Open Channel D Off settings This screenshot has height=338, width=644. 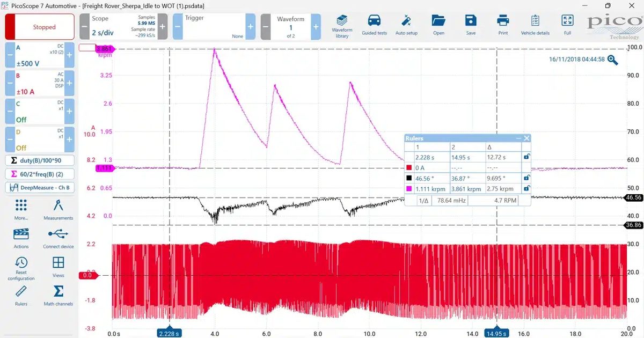(40, 139)
